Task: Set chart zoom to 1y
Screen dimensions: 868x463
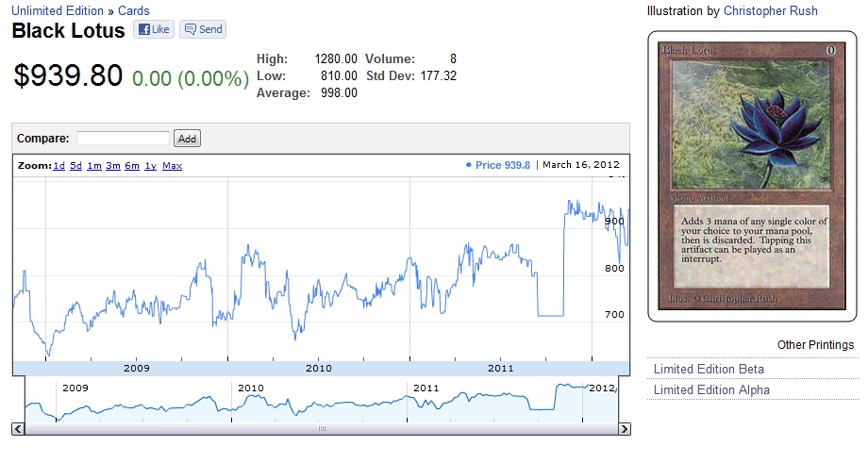Action: coord(150,166)
